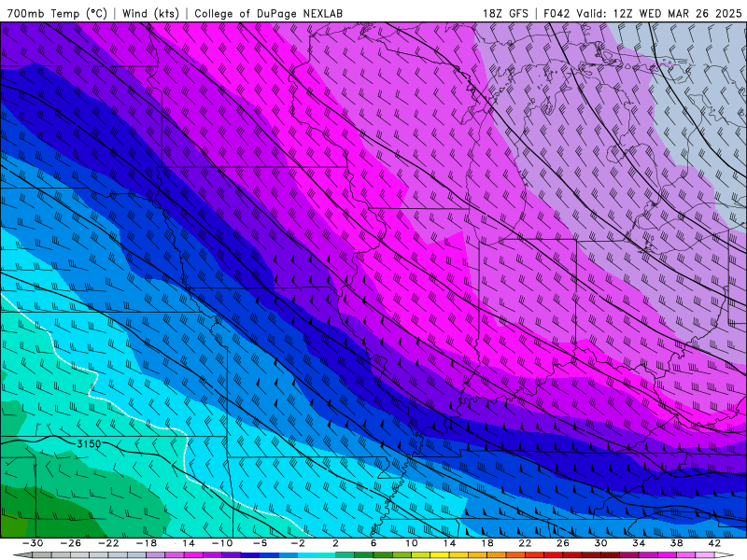Screen dimensions: 747x560
Task: Click the "6" colorbar label
Action: [x=373, y=543]
